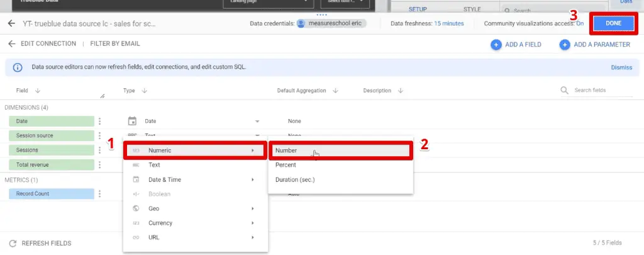The height and width of the screenshot is (255, 644).
Task: Select Number in the Numeric submenu
Action: (340, 150)
